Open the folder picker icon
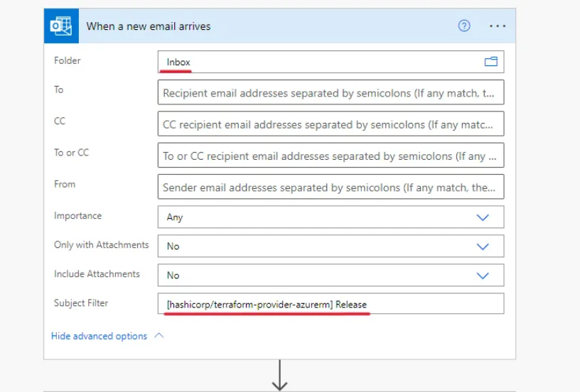The image size is (580, 392). [x=490, y=62]
